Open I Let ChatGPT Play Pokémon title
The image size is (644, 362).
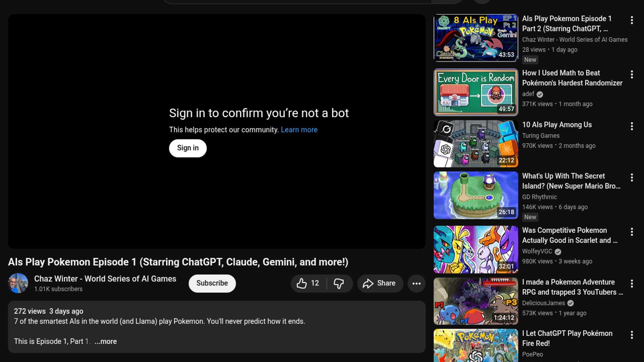tap(567, 338)
